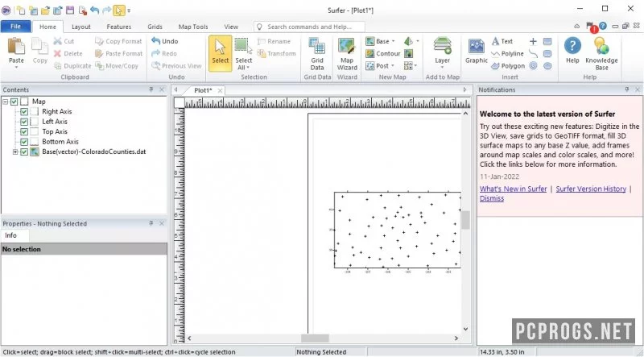644x357 pixels.
Task: Click the plot window horizontal scrollbar thumb
Action: [x=315, y=338]
